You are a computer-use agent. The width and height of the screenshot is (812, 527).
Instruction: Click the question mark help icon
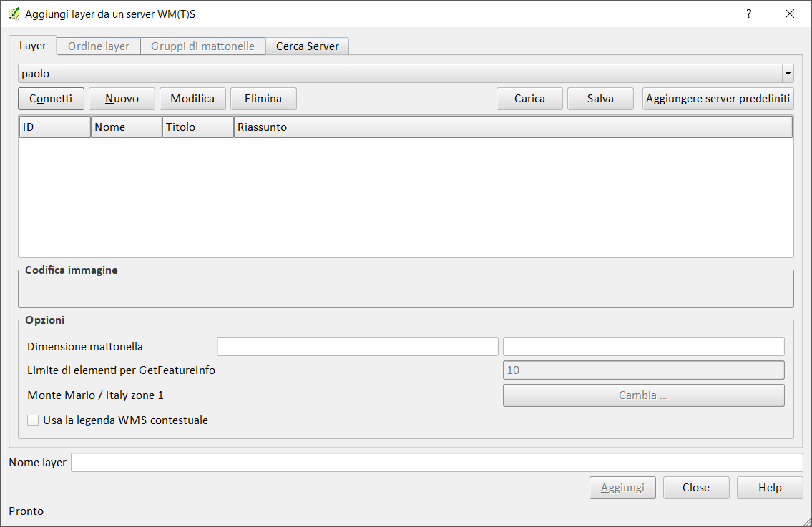tap(749, 14)
